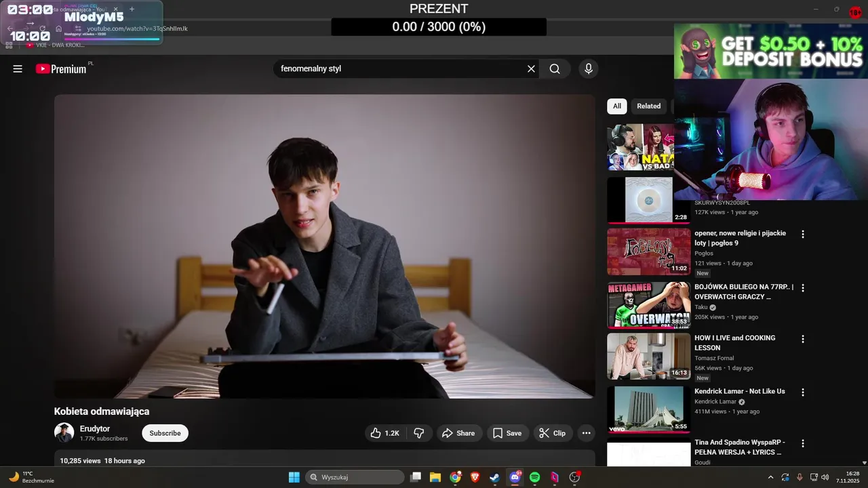Open Steam from the taskbar
Screen dimensions: 868x488
point(495,477)
